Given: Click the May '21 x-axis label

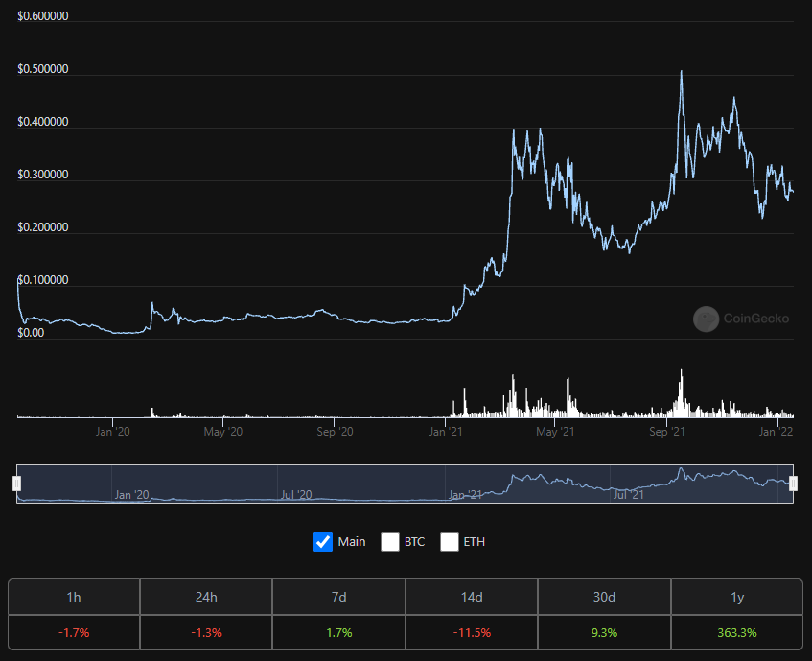Looking at the screenshot, I should pos(555,432).
